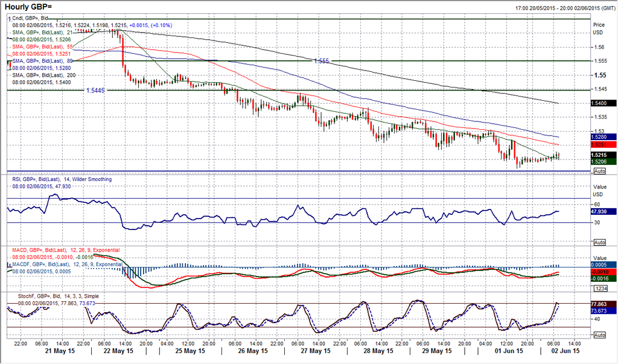The width and height of the screenshot is (618, 364).
Task: Select the black 1.5400 SMA price tag
Action: tap(604, 103)
